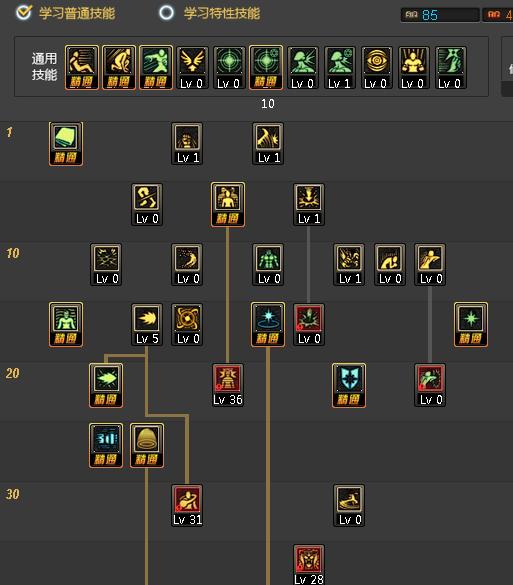Click the SP value field showing 85
Image resolution: width=513 pixels, height=585 pixels.
[x=440, y=15]
